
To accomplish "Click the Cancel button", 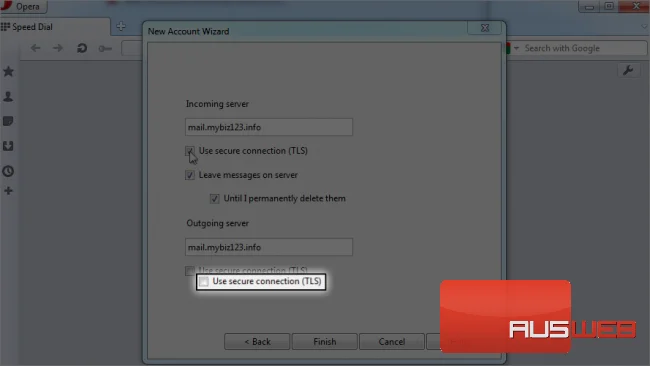I will point(392,342).
